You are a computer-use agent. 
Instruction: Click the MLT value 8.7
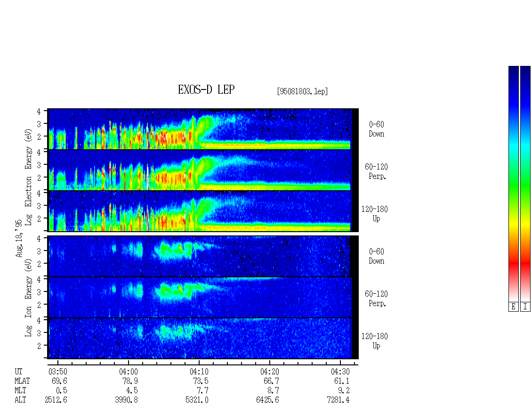point(273,391)
